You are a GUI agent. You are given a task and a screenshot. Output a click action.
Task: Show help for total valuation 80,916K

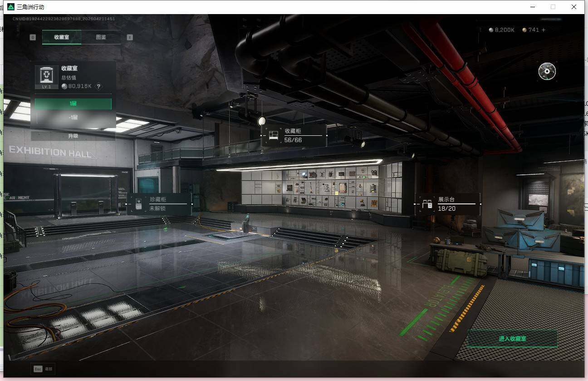[x=98, y=86]
